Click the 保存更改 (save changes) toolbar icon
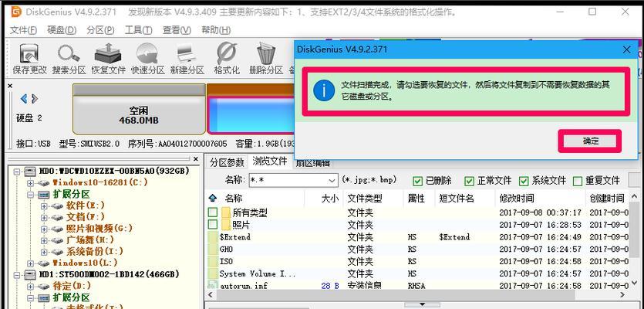The width and height of the screenshot is (644, 309). [x=29, y=53]
